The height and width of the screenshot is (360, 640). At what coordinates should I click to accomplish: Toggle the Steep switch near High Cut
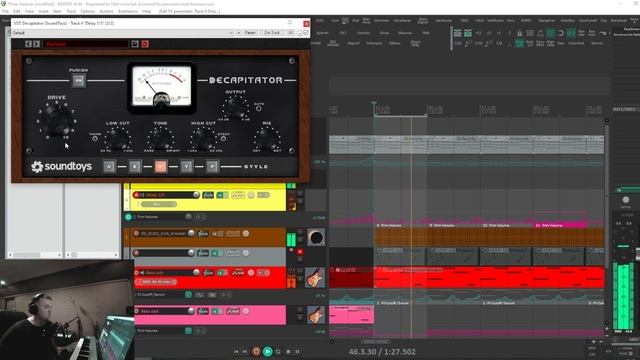(224, 139)
